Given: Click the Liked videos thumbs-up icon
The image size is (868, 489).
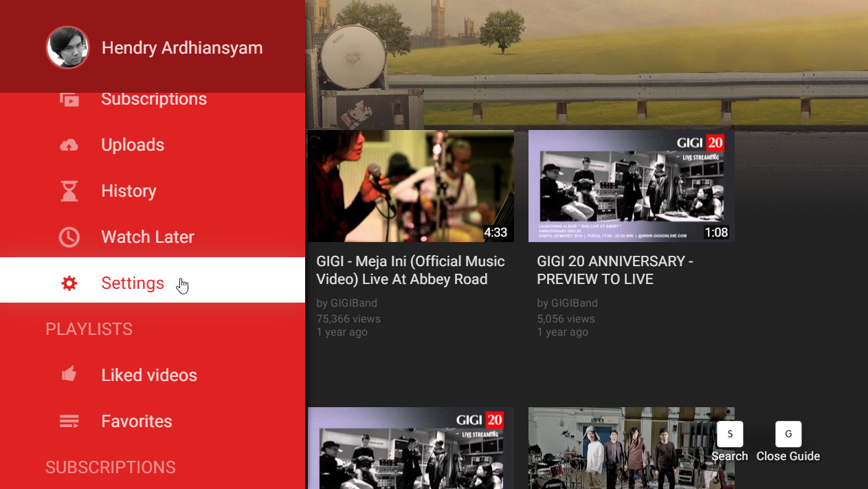Looking at the screenshot, I should coord(69,374).
